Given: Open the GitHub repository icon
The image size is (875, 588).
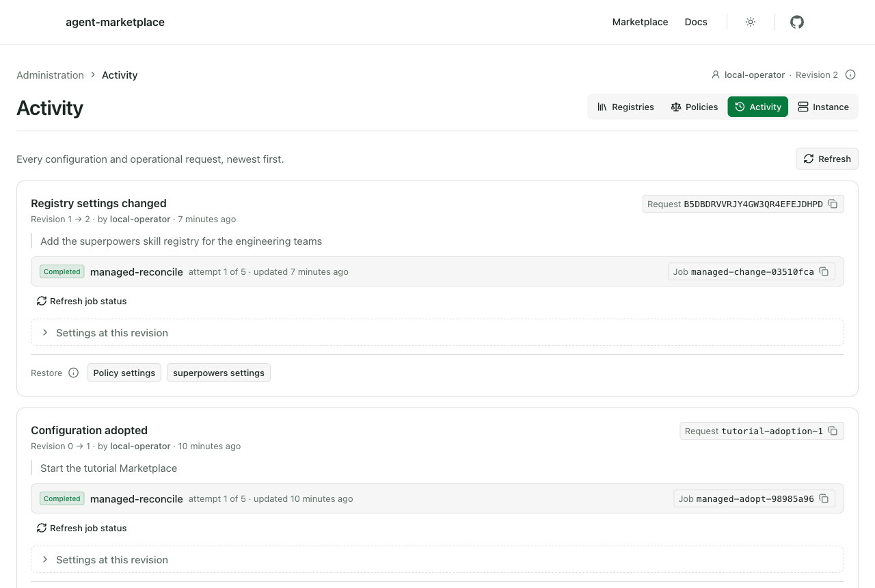Looking at the screenshot, I should click(x=797, y=22).
